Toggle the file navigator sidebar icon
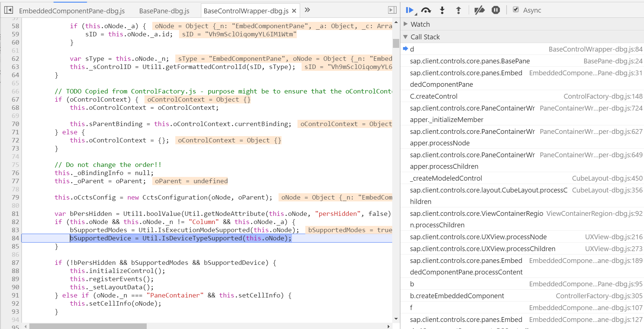The image size is (644, 329). coord(9,10)
